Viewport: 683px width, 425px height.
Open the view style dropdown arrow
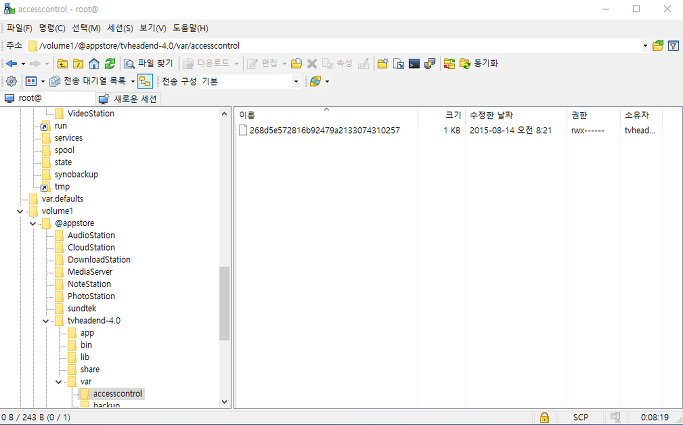coord(43,81)
